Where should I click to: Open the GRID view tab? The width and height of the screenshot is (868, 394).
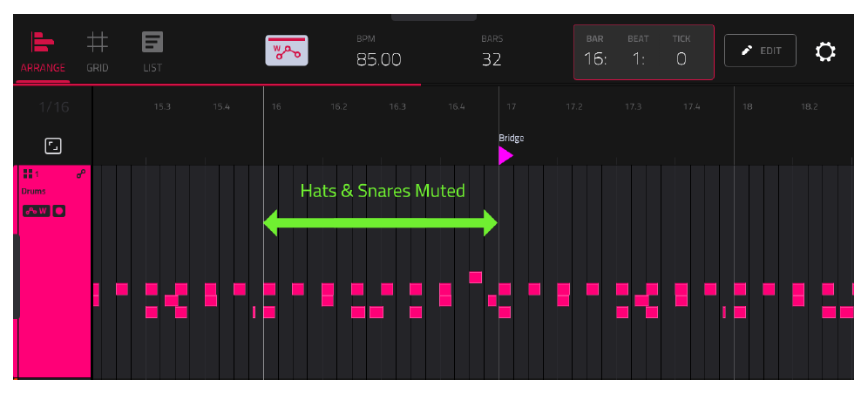click(x=98, y=54)
